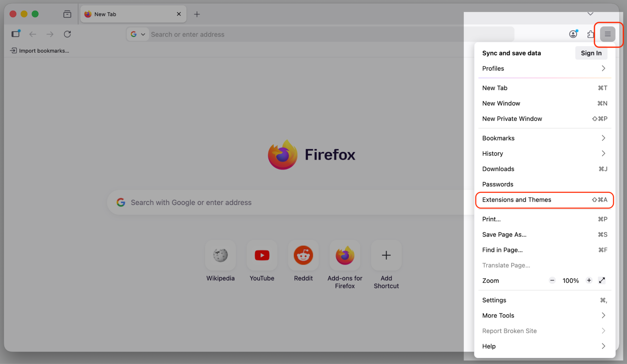
Task: Open the hamburger application menu button
Action: (x=608, y=34)
